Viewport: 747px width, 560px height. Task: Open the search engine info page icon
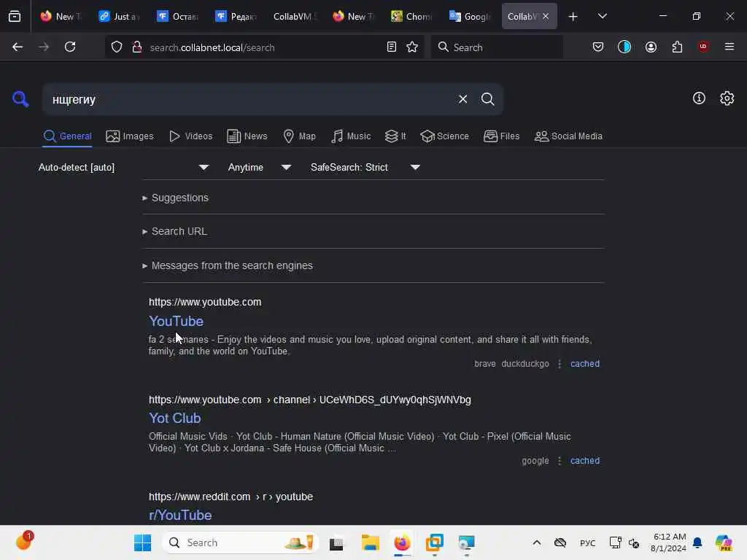click(699, 98)
